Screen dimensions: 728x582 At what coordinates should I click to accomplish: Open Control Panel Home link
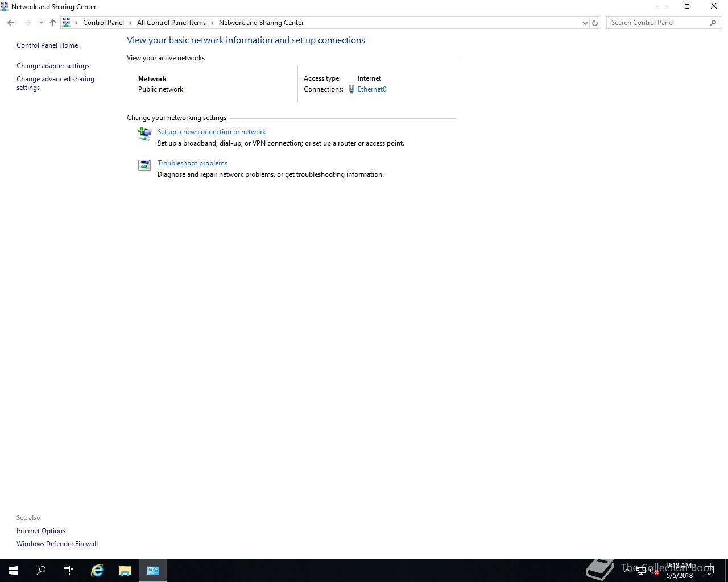tap(47, 45)
